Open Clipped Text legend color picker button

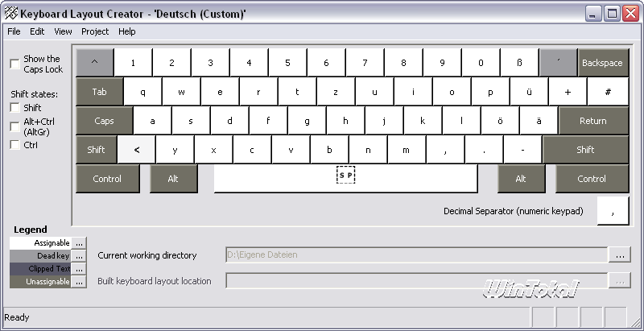(79, 269)
